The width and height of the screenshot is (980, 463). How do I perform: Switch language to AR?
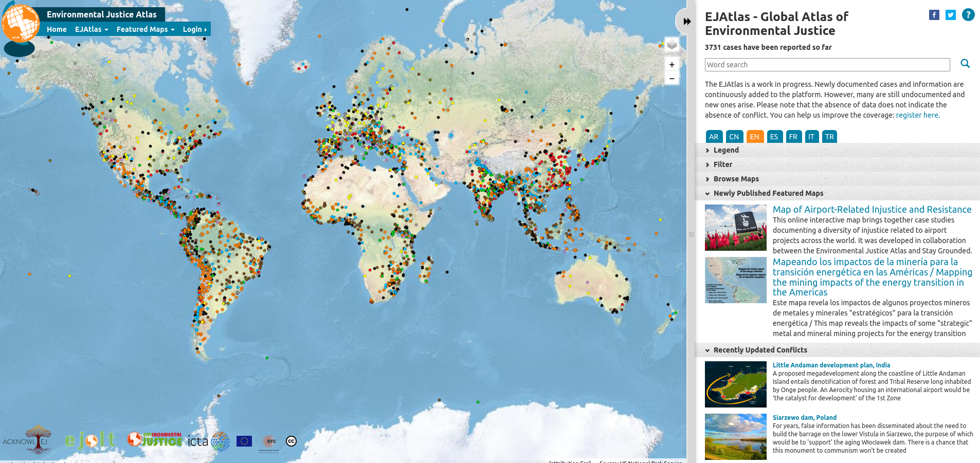[x=714, y=137]
